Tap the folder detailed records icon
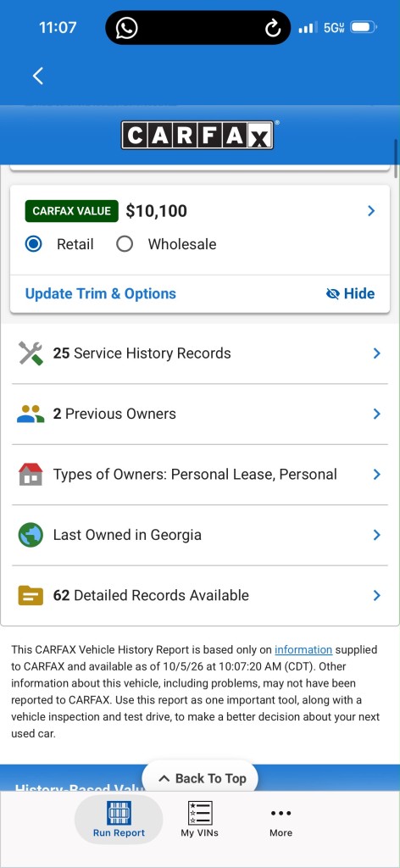Screen dimensions: 400x868 pyautogui.click(x=31, y=596)
